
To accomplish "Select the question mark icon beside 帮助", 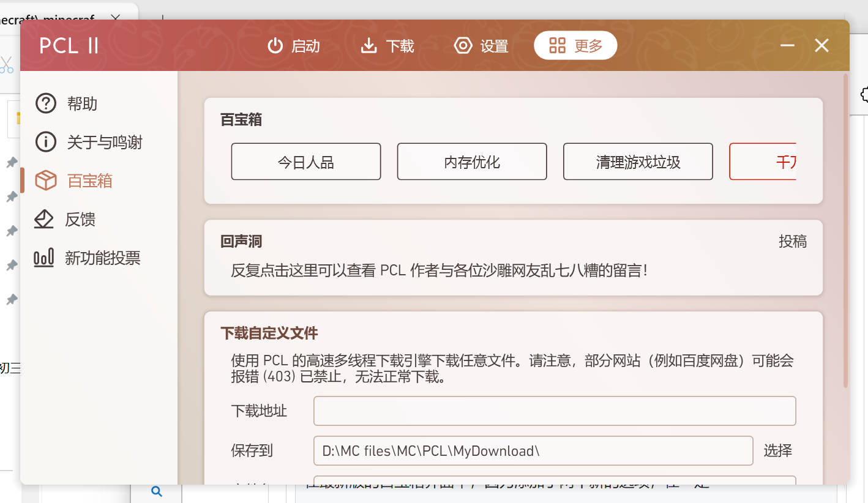I will pos(46,103).
